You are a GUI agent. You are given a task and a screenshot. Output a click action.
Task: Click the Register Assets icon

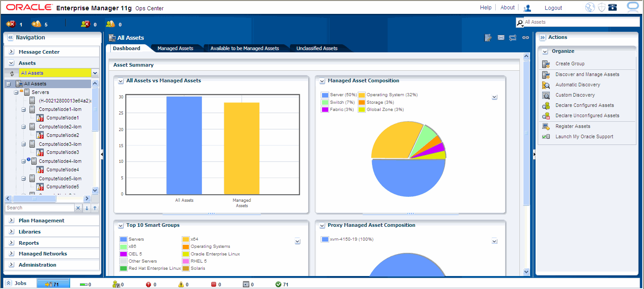coord(546,127)
